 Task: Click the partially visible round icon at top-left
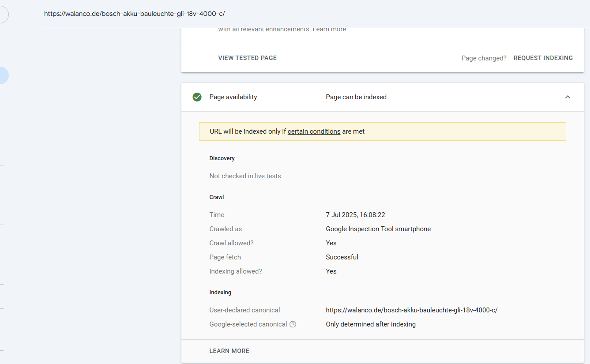[4, 15]
